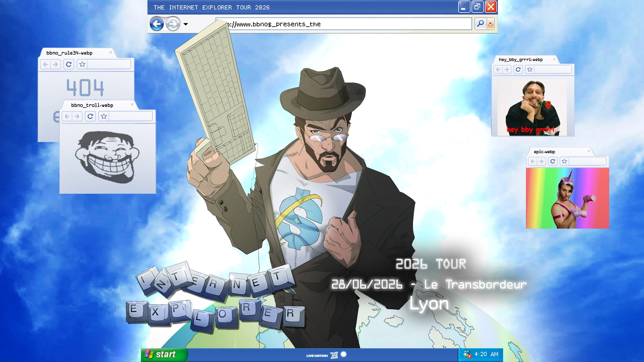Screen dimensions: 644x362
Task: Reload the bbno_rule34.webp window
Action: point(69,64)
